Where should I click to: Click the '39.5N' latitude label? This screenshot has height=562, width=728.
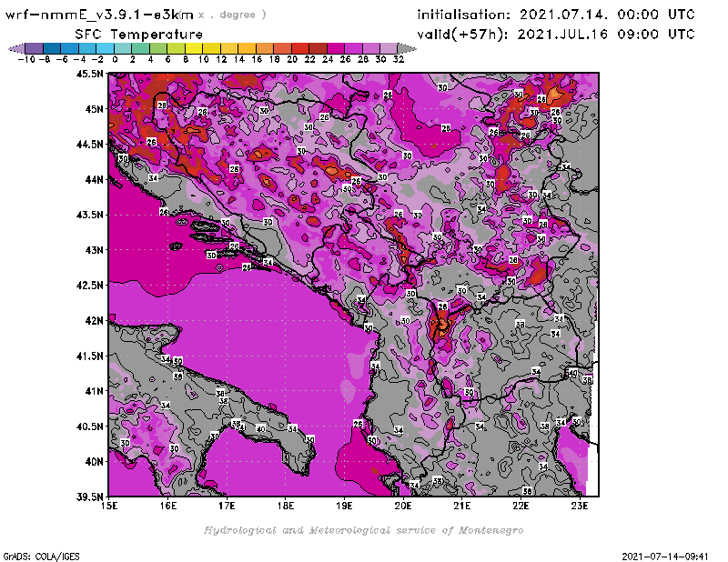(89, 497)
